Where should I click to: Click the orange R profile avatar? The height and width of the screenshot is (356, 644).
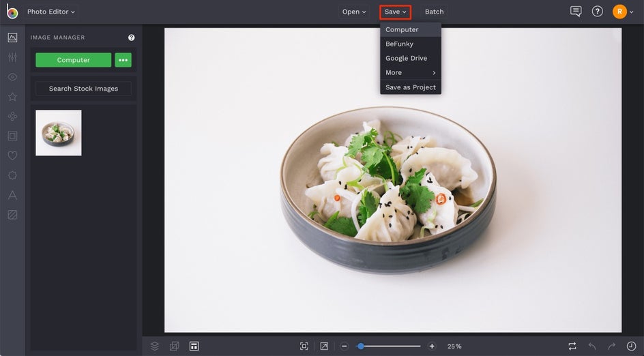tap(619, 12)
